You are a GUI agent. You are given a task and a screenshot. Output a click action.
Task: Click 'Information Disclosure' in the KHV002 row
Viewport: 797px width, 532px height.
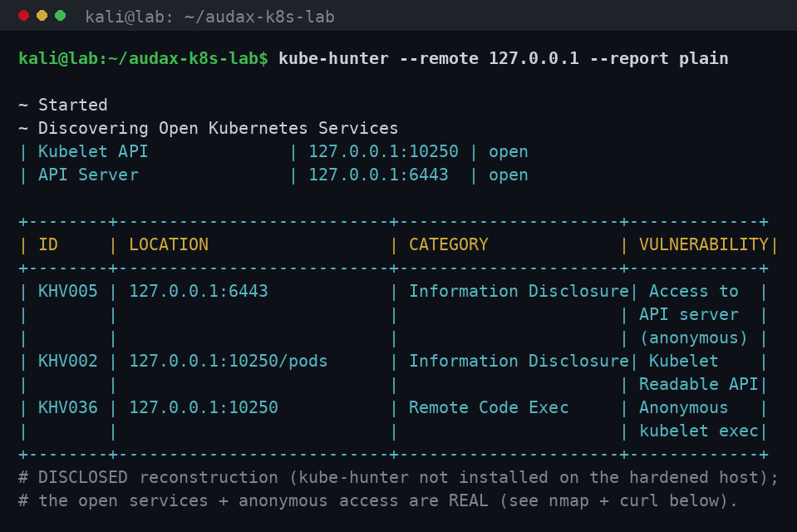[x=519, y=361]
